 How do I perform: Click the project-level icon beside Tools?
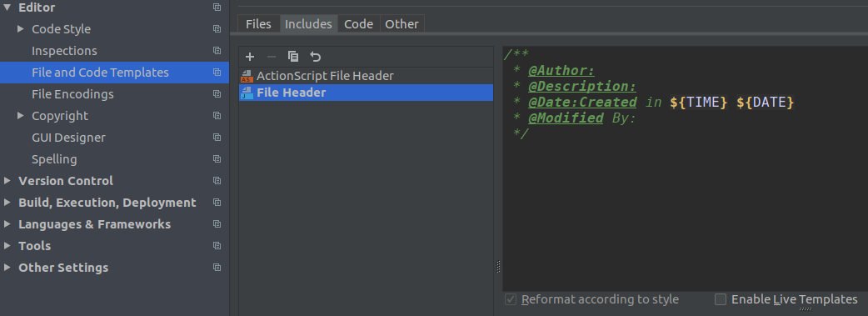point(217,245)
